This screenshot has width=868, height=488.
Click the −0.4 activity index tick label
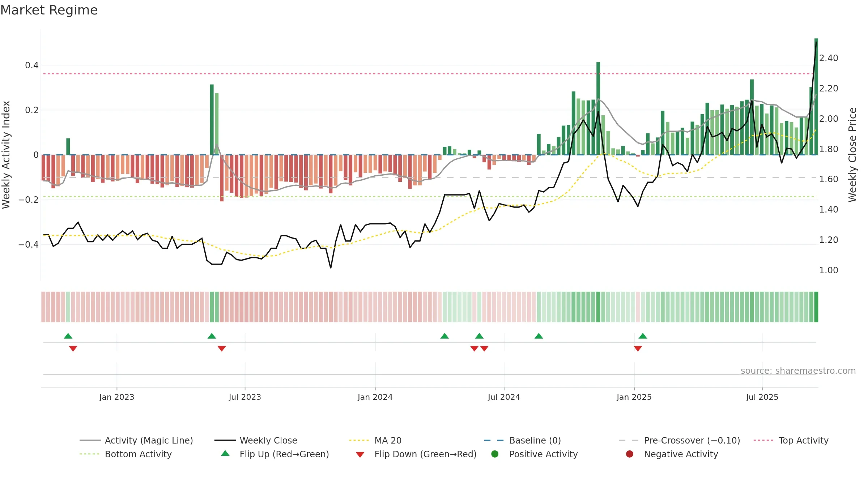point(29,244)
